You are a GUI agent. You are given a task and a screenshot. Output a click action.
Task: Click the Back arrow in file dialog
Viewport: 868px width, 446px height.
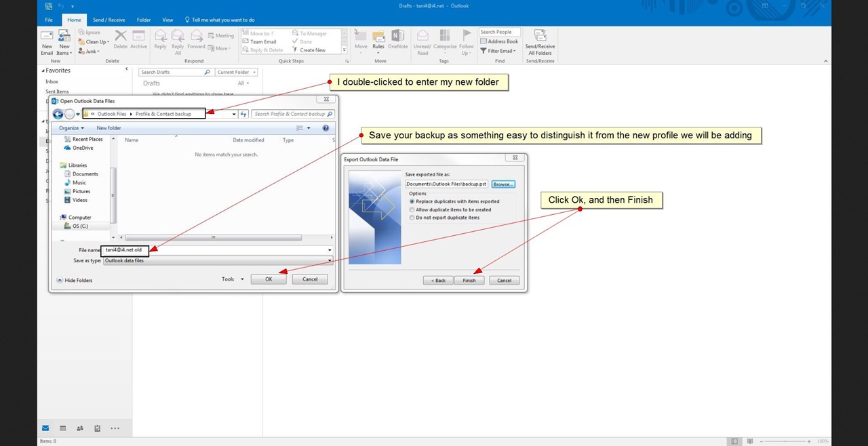click(58, 114)
